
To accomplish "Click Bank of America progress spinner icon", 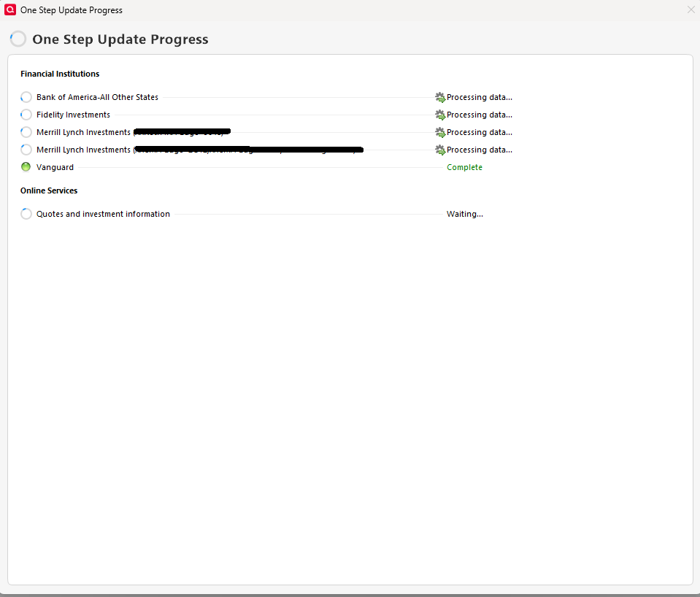I will tap(26, 97).
